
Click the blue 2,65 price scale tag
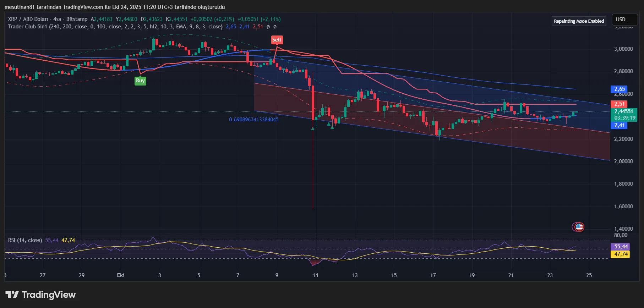(x=619, y=89)
